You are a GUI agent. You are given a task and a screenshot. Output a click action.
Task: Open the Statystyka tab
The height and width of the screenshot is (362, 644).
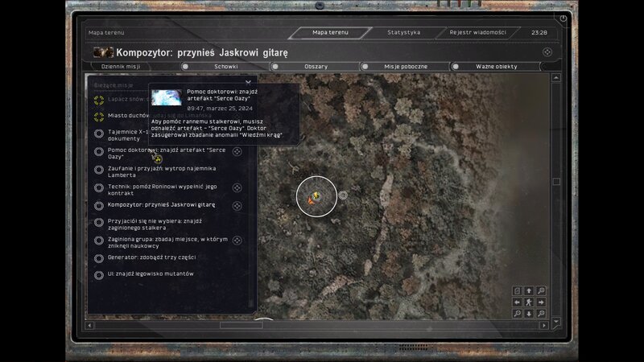pos(404,32)
